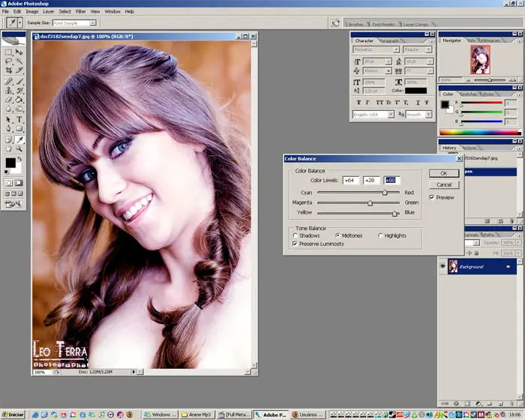The image size is (525, 420).
Task: Select the Type tool in the toolbox
Action: (x=19, y=119)
